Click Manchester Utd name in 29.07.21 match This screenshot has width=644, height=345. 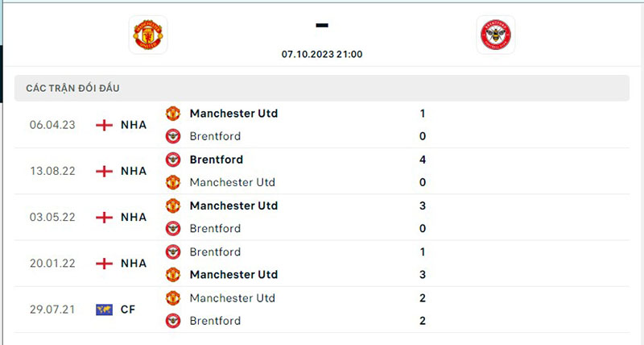(233, 297)
